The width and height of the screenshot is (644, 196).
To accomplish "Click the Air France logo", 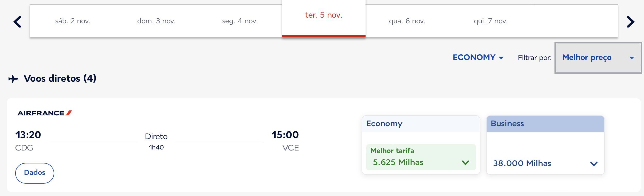I will (45, 113).
